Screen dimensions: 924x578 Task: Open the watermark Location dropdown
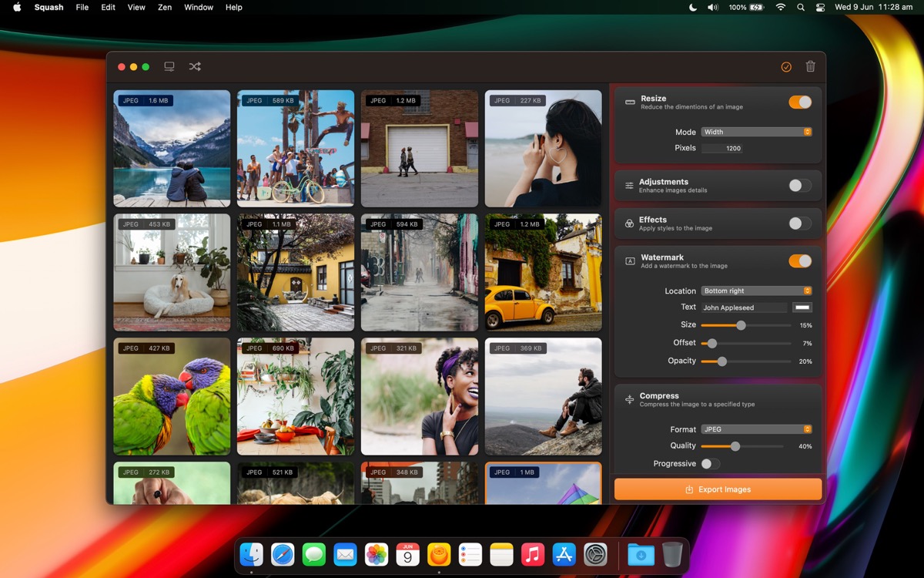click(x=756, y=291)
